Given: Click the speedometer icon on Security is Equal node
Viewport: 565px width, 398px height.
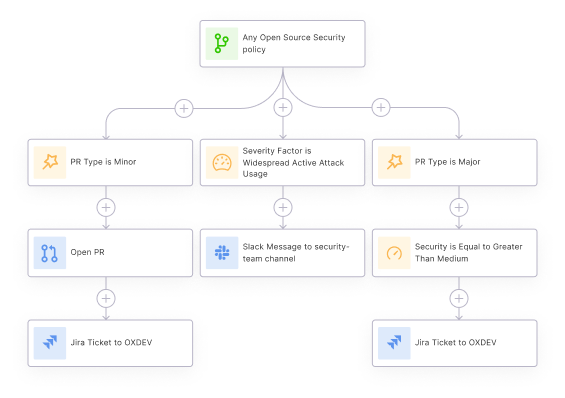Looking at the screenshot, I should (394, 253).
